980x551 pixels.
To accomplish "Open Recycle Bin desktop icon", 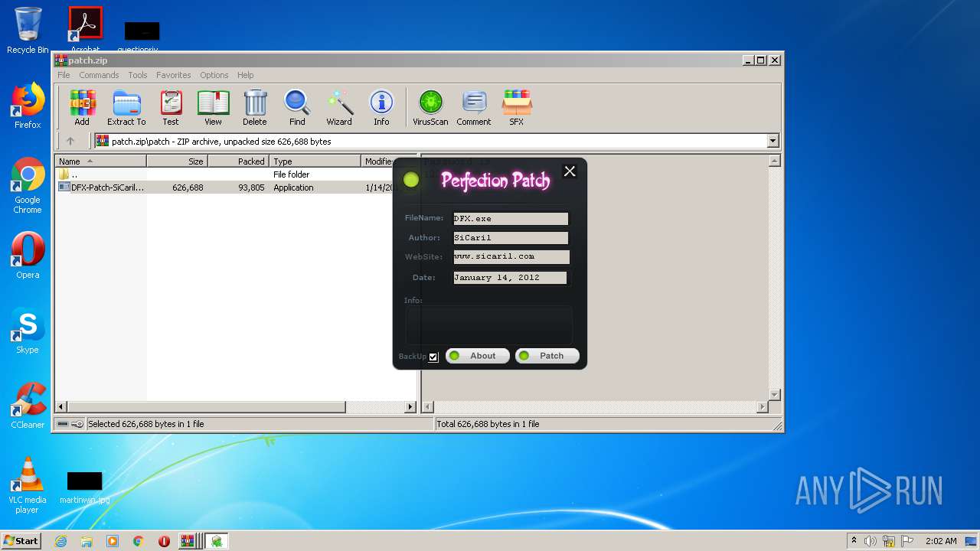I will click(28, 31).
